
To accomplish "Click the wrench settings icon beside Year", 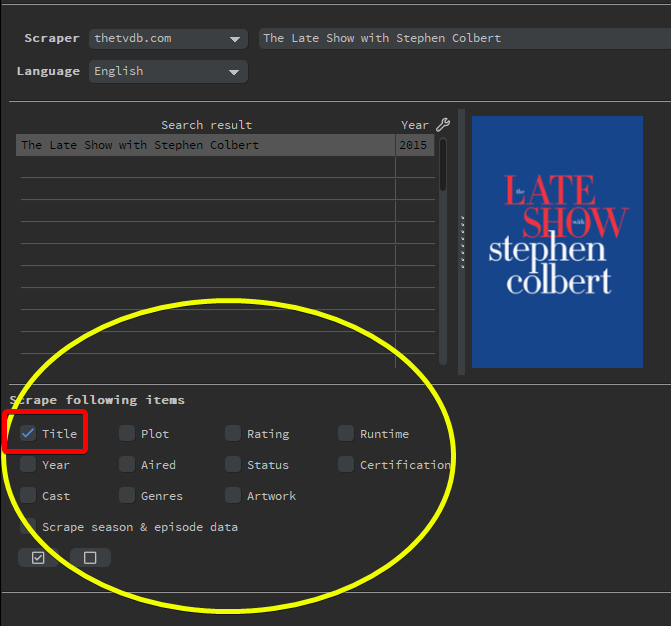I will (443, 125).
